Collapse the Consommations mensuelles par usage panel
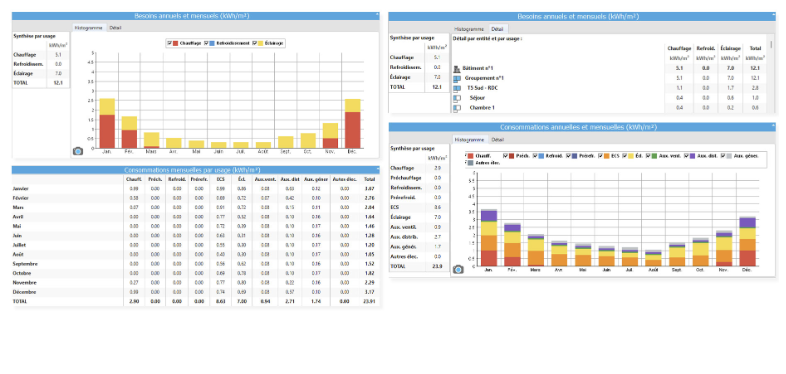 pos(377,169)
